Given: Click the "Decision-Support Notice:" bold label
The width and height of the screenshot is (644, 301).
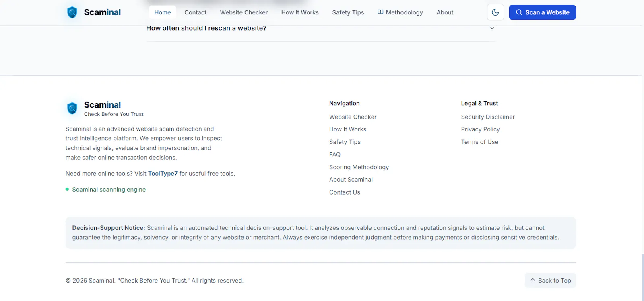Looking at the screenshot, I should click(x=109, y=228).
